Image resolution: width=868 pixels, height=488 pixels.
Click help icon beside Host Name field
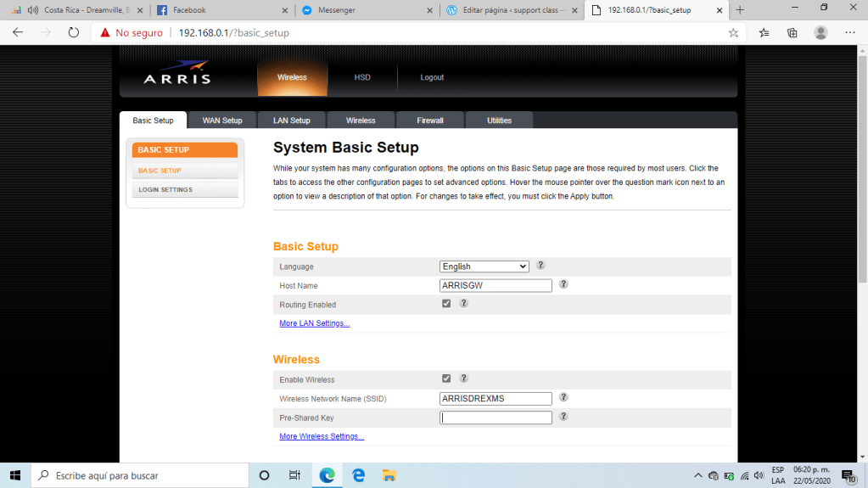(563, 284)
